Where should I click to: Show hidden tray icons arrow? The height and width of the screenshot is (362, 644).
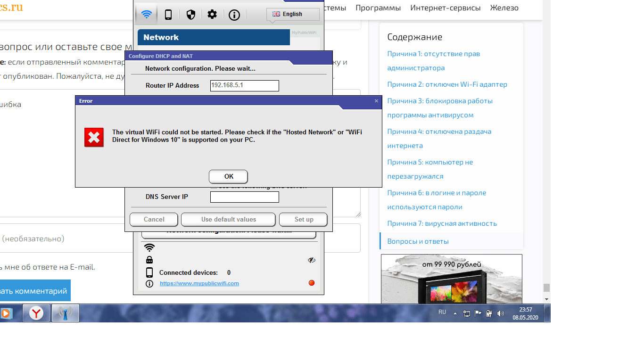455,313
